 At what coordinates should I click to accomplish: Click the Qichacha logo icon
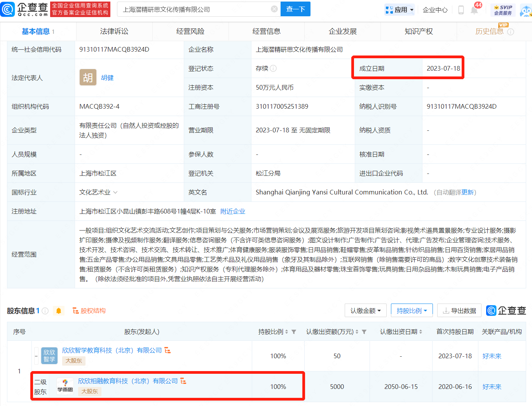coord(8,9)
